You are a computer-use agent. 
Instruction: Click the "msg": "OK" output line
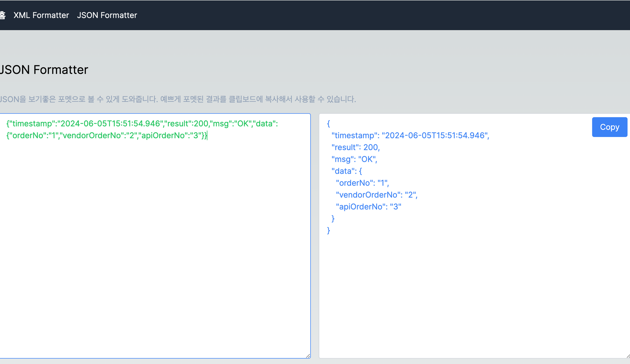click(354, 159)
